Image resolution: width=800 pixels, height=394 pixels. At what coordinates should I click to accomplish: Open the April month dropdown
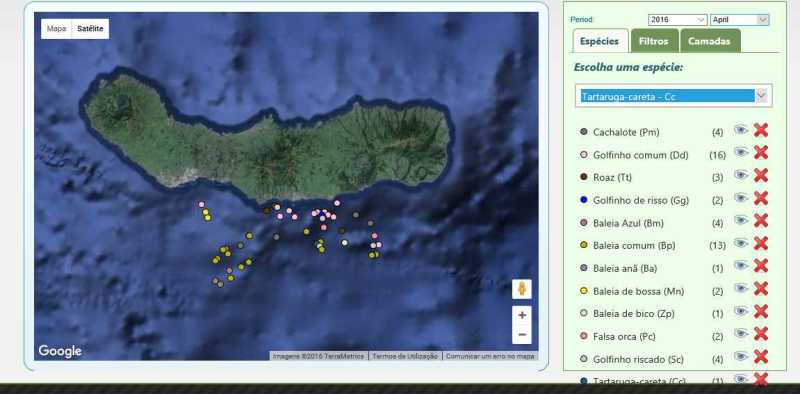[739, 20]
